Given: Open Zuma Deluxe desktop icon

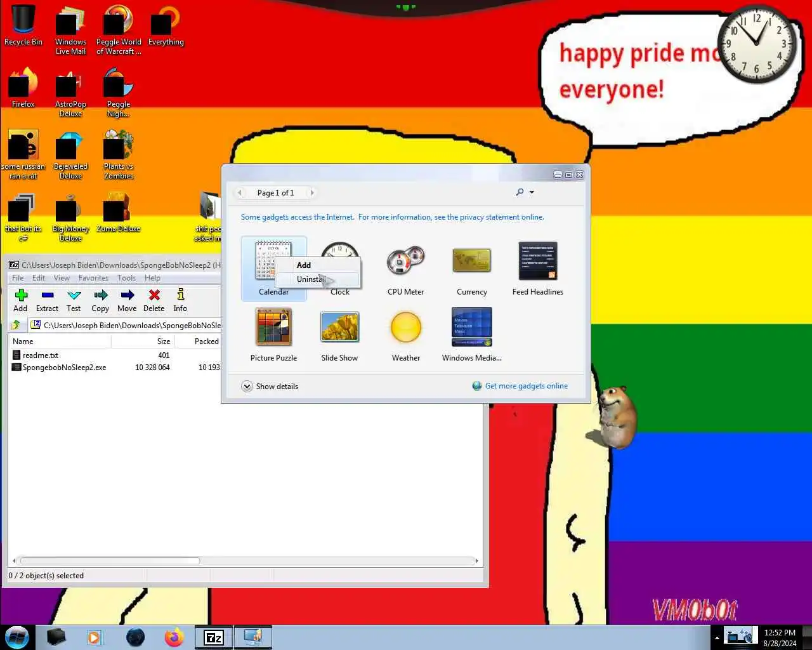Looking at the screenshot, I should tap(119, 212).
